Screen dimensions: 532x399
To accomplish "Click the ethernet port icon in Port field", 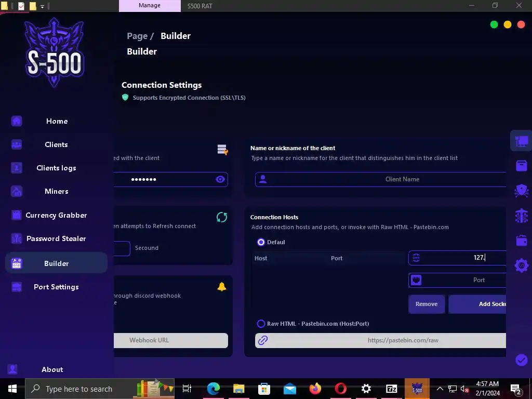I will (416, 280).
